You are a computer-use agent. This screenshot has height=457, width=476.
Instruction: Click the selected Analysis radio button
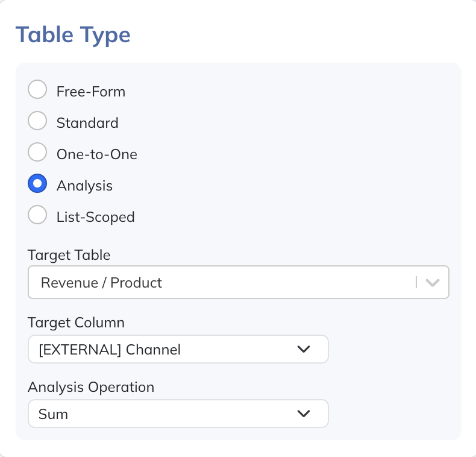[37, 184]
